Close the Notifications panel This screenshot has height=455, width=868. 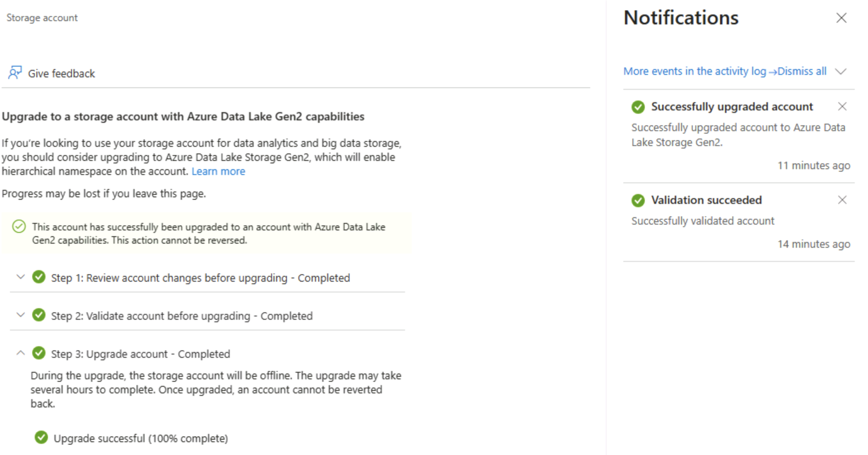pos(841,18)
